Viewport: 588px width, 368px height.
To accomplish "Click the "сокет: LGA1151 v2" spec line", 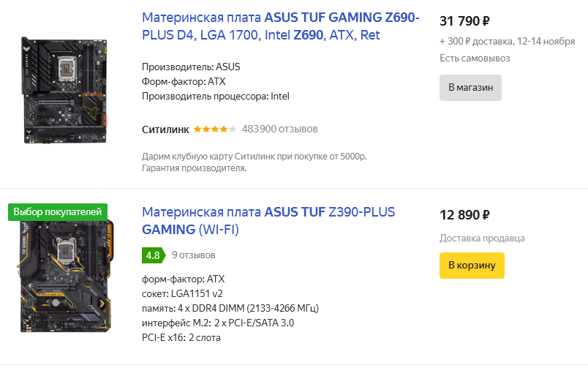I will point(181,293).
